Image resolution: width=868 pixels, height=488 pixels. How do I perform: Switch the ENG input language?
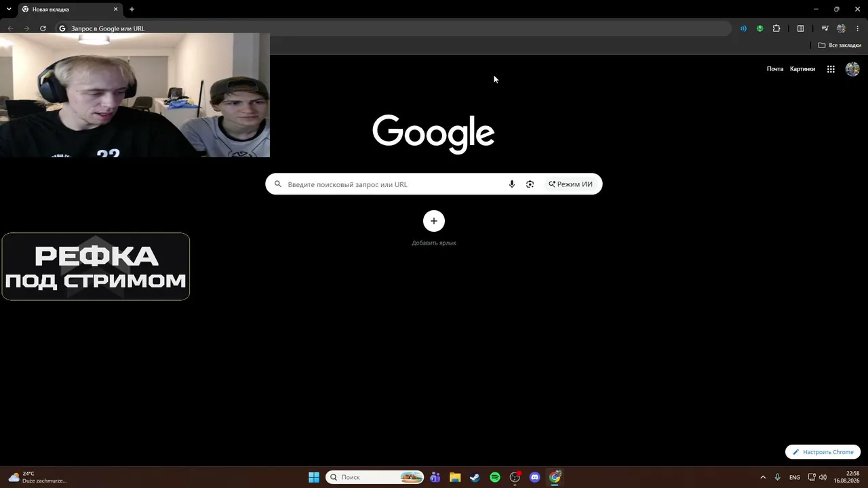click(x=795, y=477)
